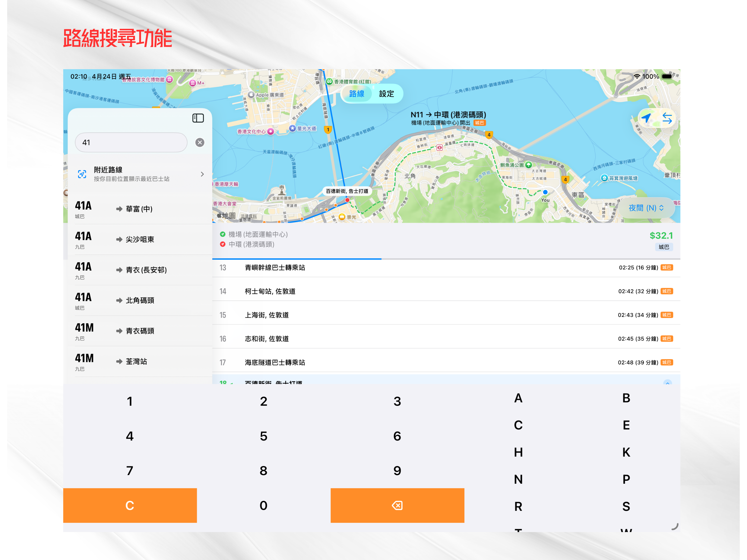747x560 pixels.
Task: Click the 筲箕灣避風塘 marker
Action: (604, 178)
